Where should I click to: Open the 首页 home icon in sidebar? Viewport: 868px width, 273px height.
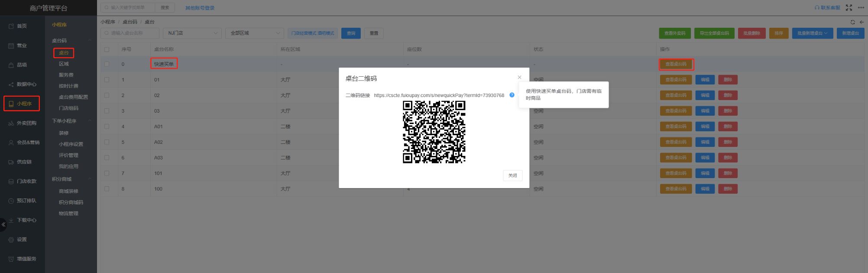tap(11, 26)
